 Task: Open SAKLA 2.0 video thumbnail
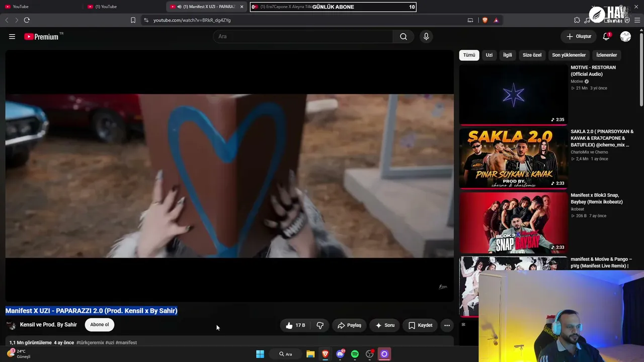pos(513,158)
